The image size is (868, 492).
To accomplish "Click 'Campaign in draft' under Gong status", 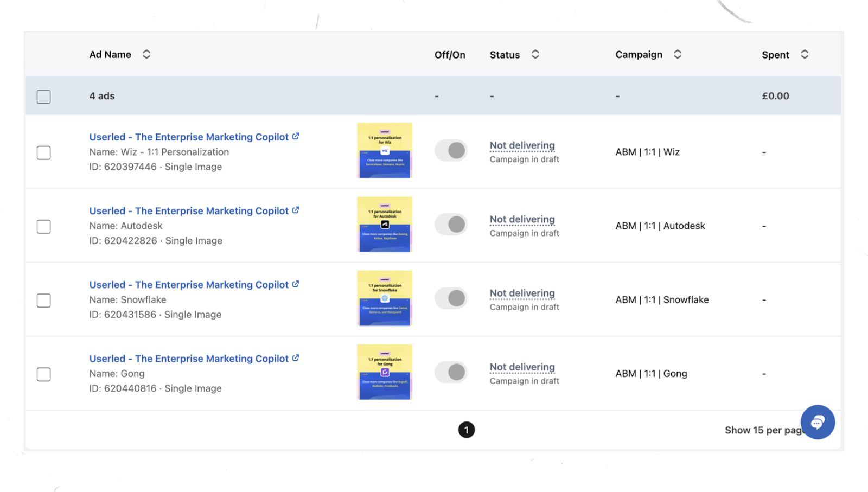I will 524,381.
